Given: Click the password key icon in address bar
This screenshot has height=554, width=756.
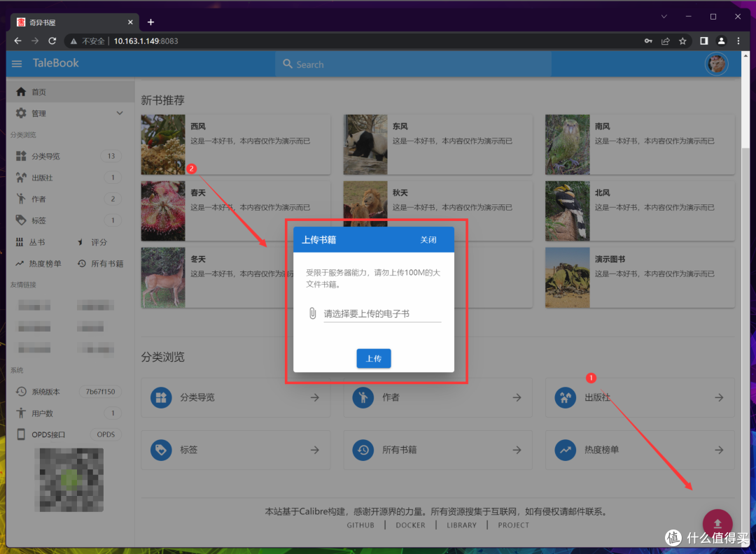Looking at the screenshot, I should tap(648, 41).
